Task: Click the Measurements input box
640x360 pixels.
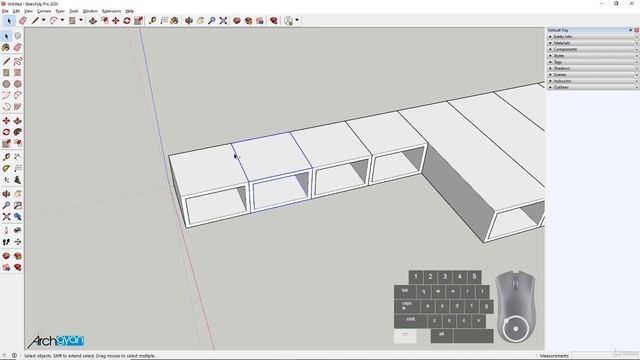Action: tap(605, 356)
